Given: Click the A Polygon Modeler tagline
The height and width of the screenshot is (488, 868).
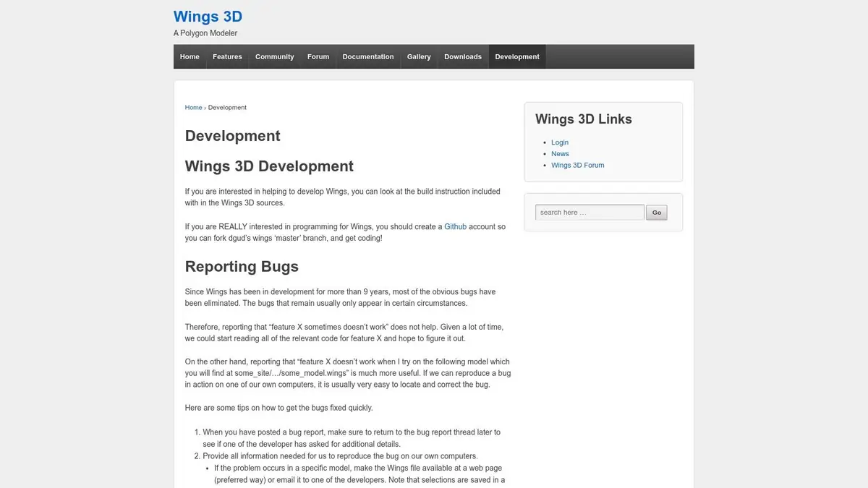Looking at the screenshot, I should tap(205, 33).
